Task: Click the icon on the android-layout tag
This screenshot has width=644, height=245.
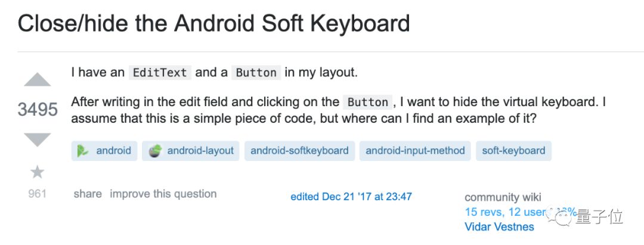Action: tap(155, 151)
